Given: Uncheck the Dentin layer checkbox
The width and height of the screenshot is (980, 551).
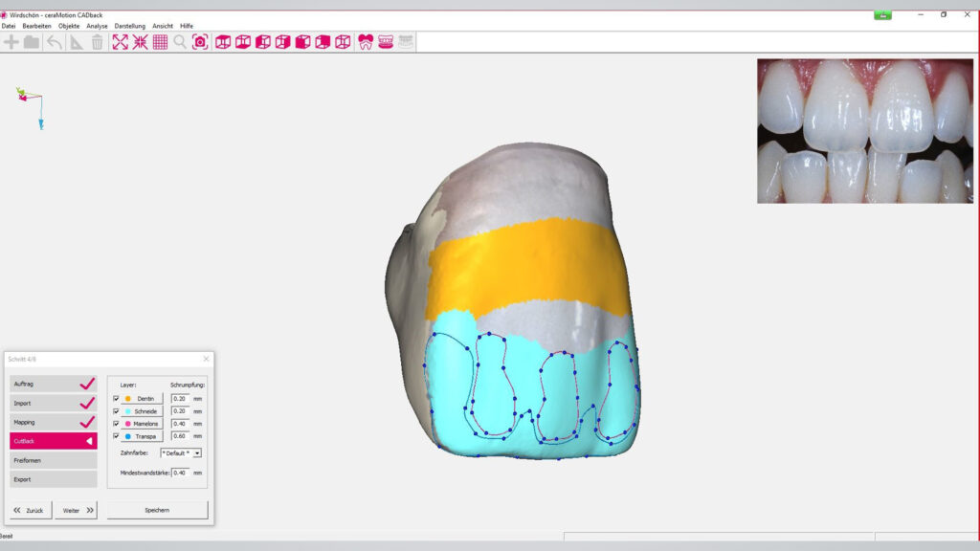Looking at the screenshot, I should 117,398.
